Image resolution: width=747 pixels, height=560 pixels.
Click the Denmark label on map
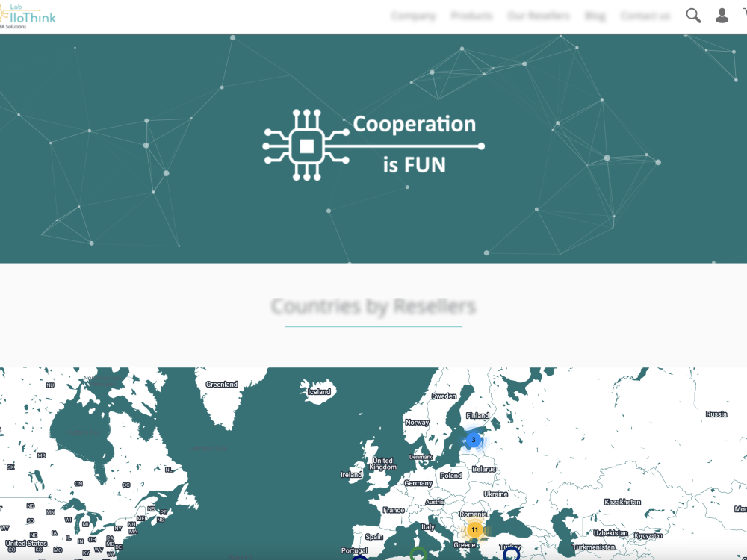[x=421, y=457]
